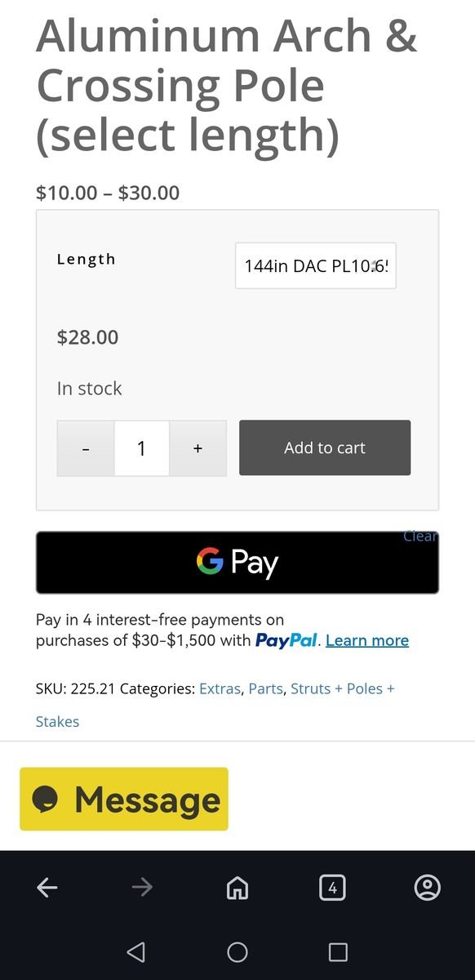Open the Length selection dropdown
This screenshot has width=475, height=980.
[316, 265]
